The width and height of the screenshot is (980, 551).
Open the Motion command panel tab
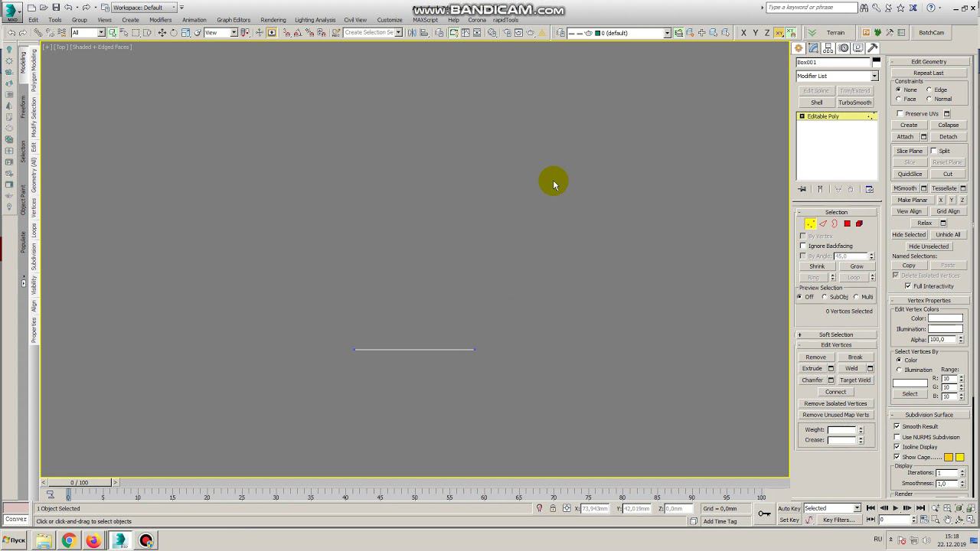pyautogui.click(x=844, y=48)
